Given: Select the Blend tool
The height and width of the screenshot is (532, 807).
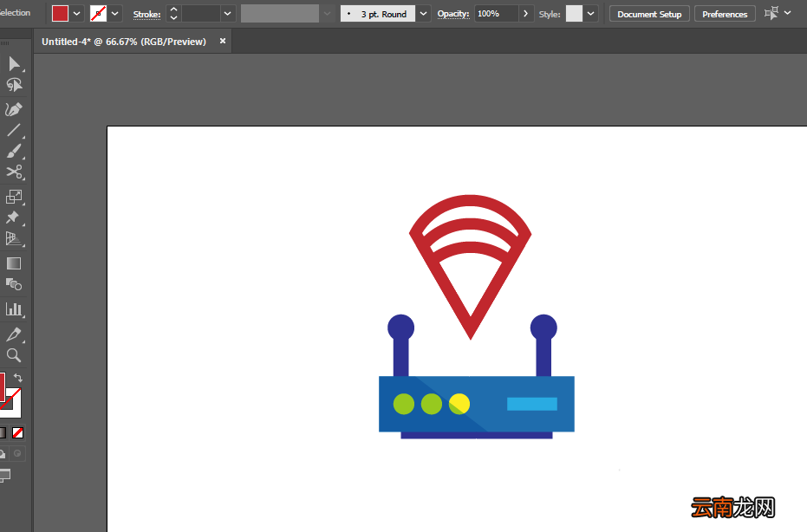Looking at the screenshot, I should coord(14,284).
